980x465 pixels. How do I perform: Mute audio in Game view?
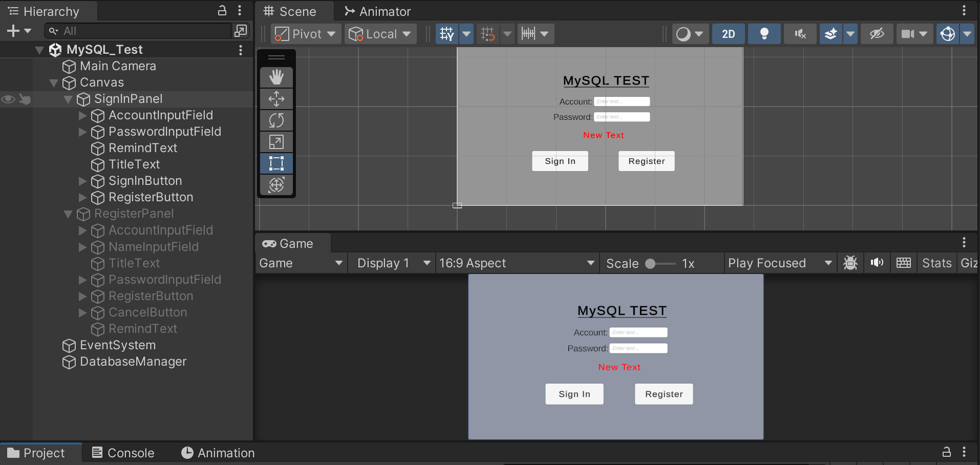click(877, 263)
